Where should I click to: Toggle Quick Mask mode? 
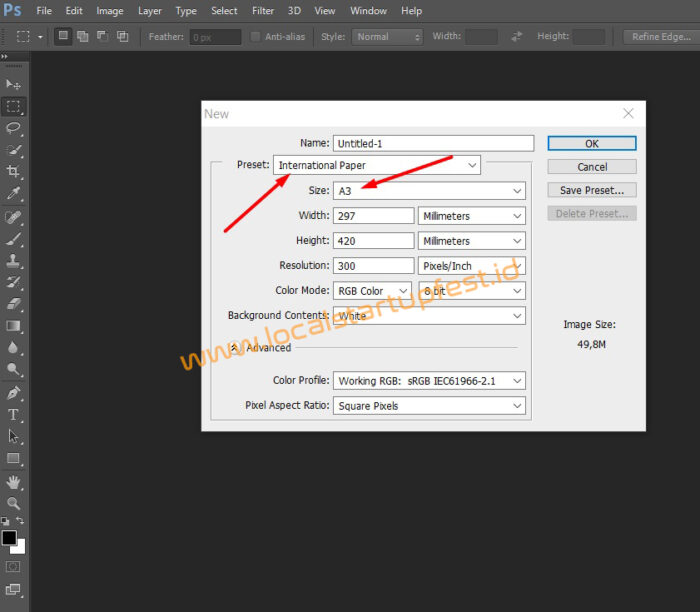(x=13, y=567)
